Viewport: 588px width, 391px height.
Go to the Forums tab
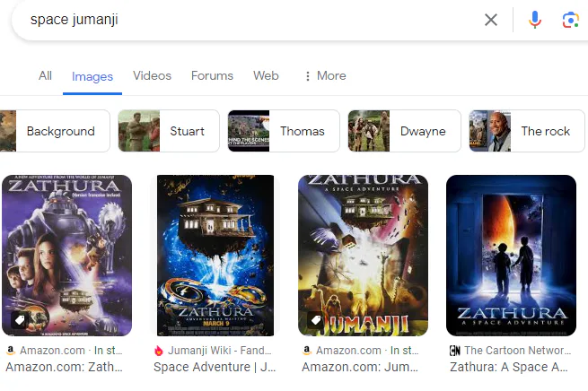pos(212,75)
